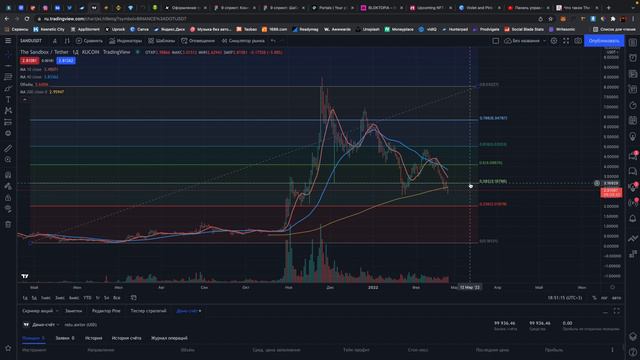Start the Симулятор рынка (Replay)

click(243, 41)
